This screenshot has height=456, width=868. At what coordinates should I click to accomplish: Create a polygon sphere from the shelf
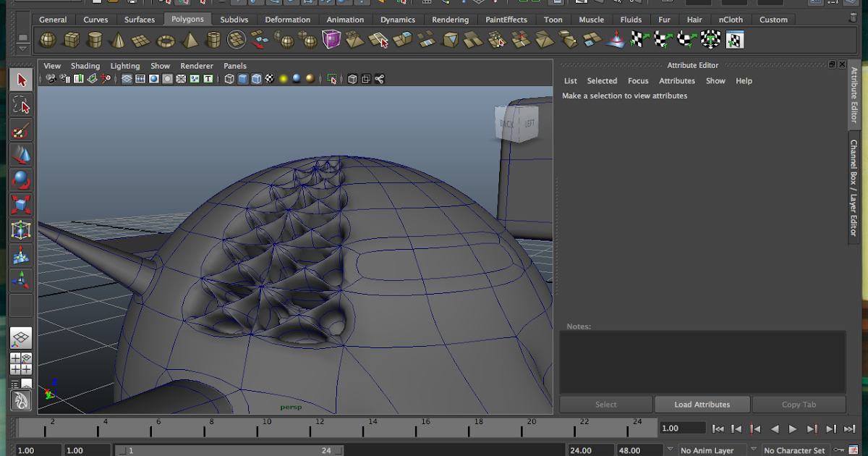(x=48, y=40)
